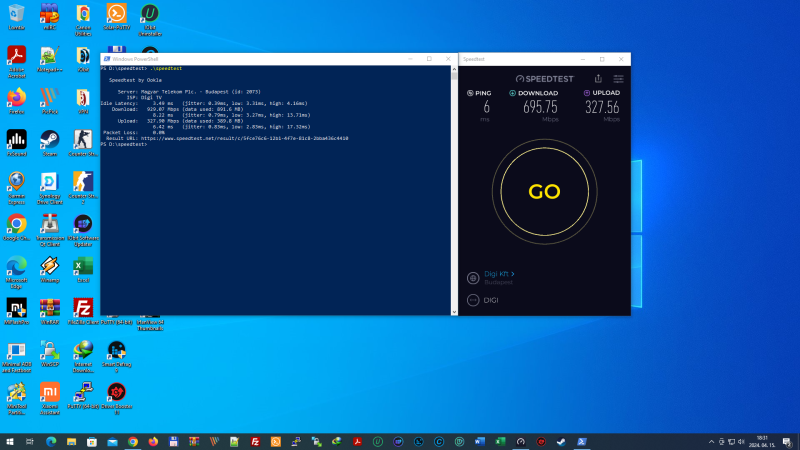Select the WinRAR desktop icon
The height and width of the screenshot is (450, 800).
tap(49, 311)
